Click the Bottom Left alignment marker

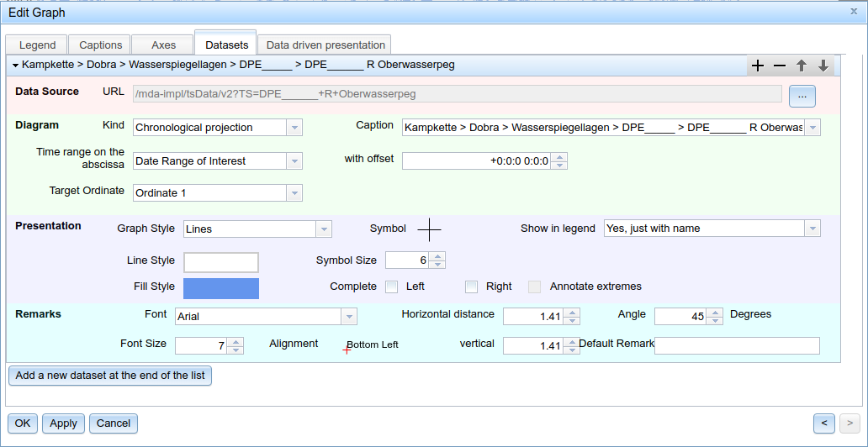347,350
